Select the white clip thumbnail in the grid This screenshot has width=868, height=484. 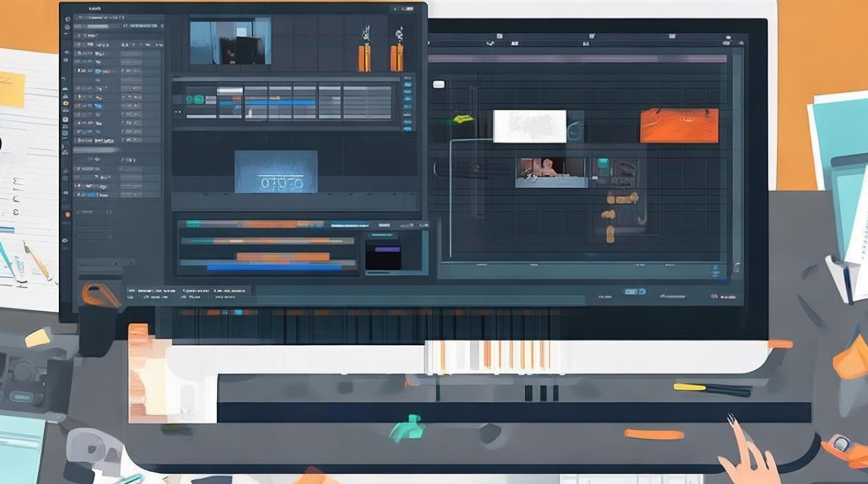click(530, 126)
